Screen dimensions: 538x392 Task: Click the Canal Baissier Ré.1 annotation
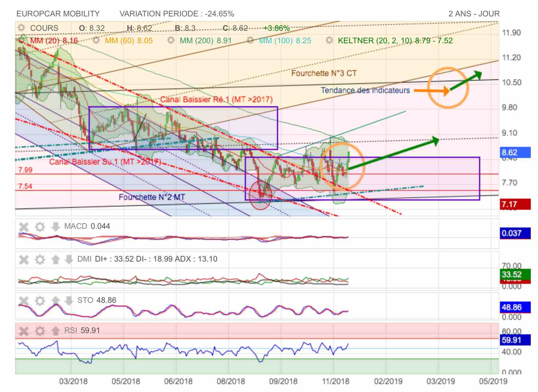[x=216, y=99]
